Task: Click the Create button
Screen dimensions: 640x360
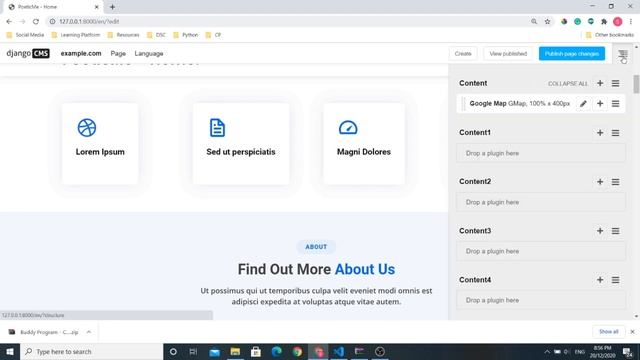Action: tap(463, 53)
